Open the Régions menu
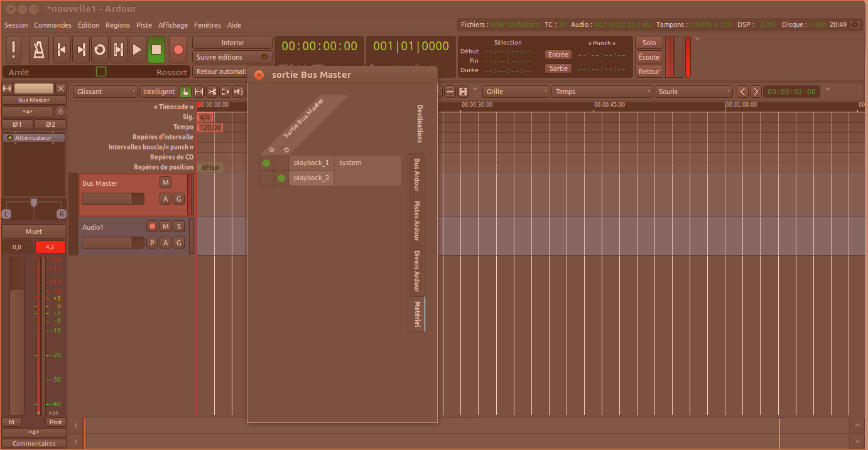This screenshot has width=868, height=450. [117, 25]
